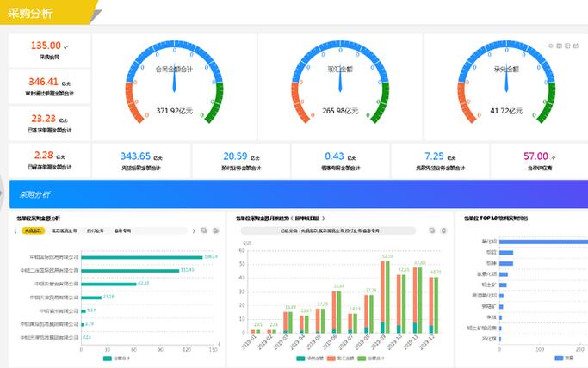Click the 20.59 亿元 KPI card
The height and width of the screenshot is (368, 588).
click(x=241, y=161)
